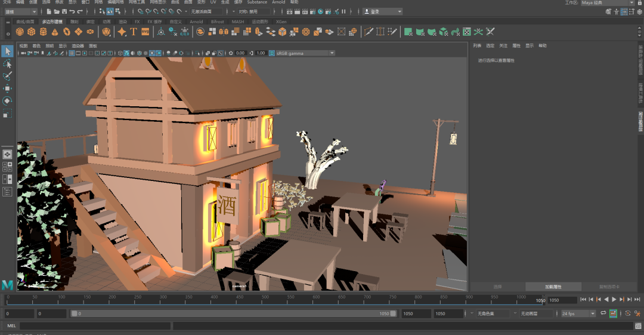The width and height of the screenshot is (644, 335).
Task: Create a polygon sphere from the shelf
Action: [x=19, y=32]
